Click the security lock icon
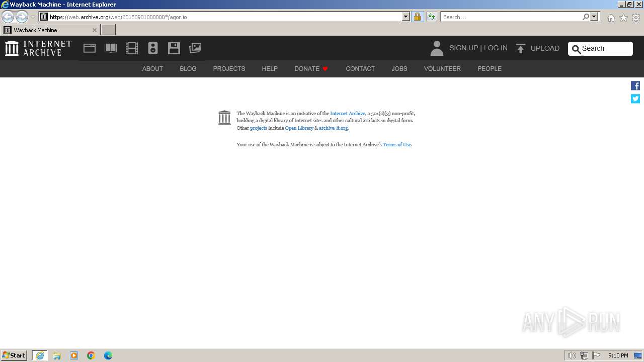This screenshot has width=644, height=362. pyautogui.click(x=417, y=17)
